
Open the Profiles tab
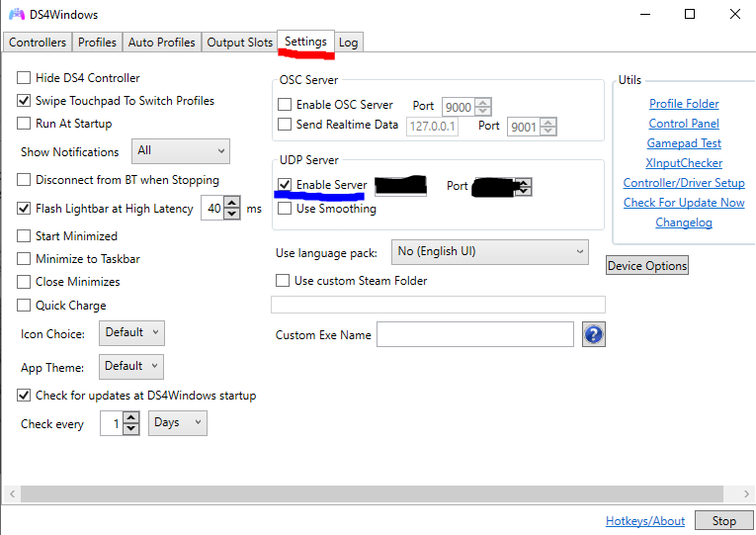(97, 43)
